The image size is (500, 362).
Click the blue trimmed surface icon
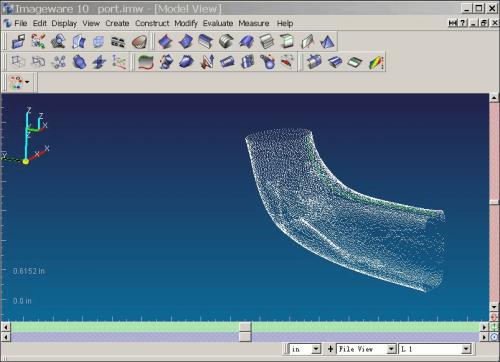coord(186,62)
